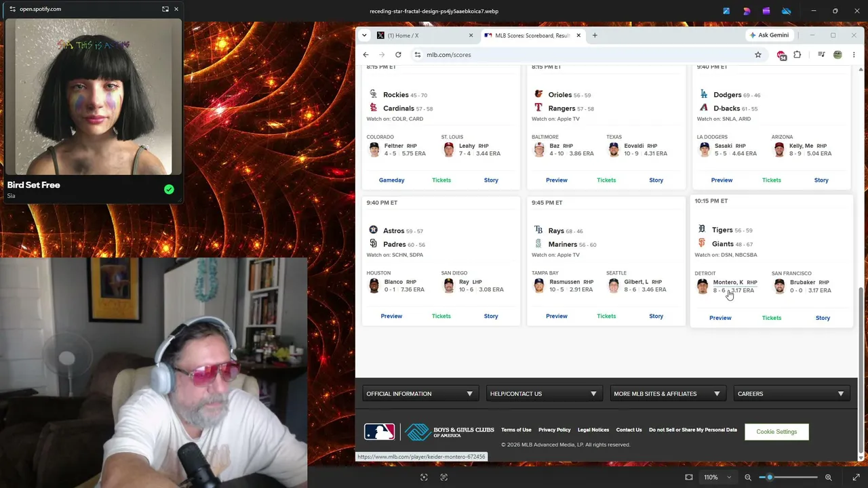Close the Spotify mini player window

[x=176, y=9]
